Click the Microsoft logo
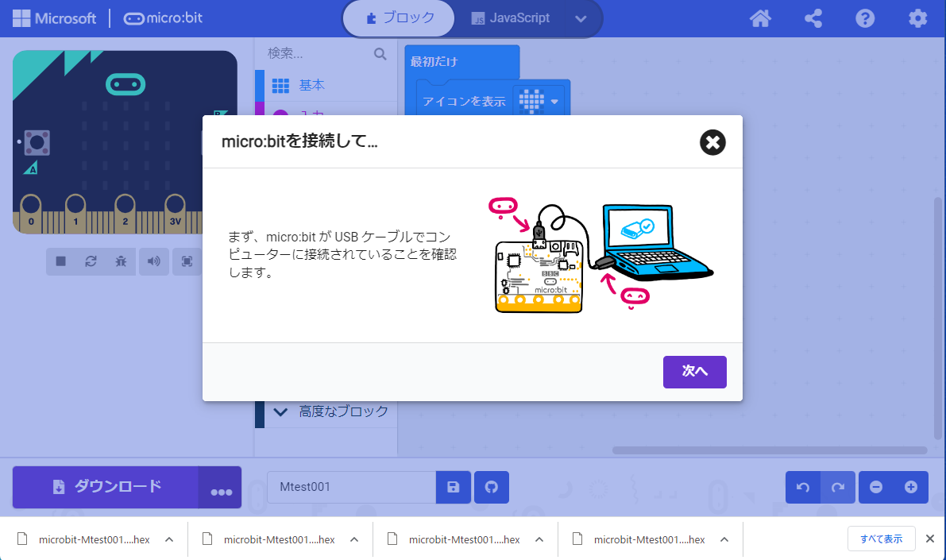This screenshot has width=946, height=560. pos(54,18)
